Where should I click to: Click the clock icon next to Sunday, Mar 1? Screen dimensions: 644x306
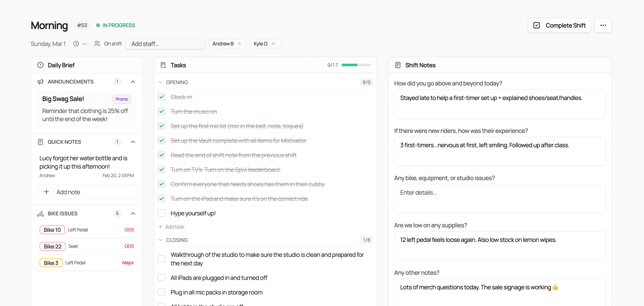(x=76, y=44)
